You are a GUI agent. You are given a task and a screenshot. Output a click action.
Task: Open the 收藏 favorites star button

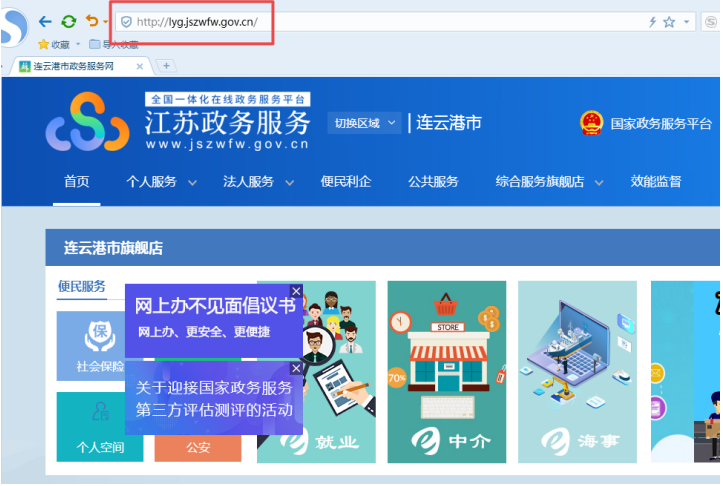tap(54, 44)
